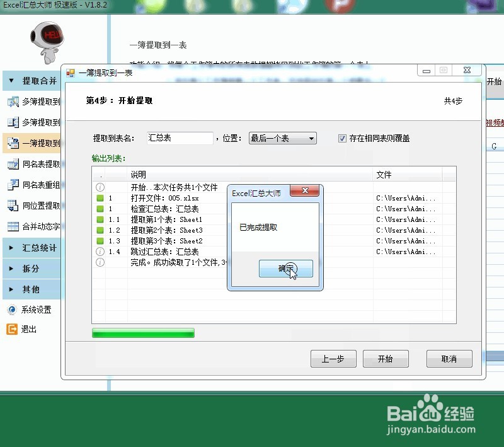Click the robot mascot logo
The width and height of the screenshot is (504, 447).
47,42
